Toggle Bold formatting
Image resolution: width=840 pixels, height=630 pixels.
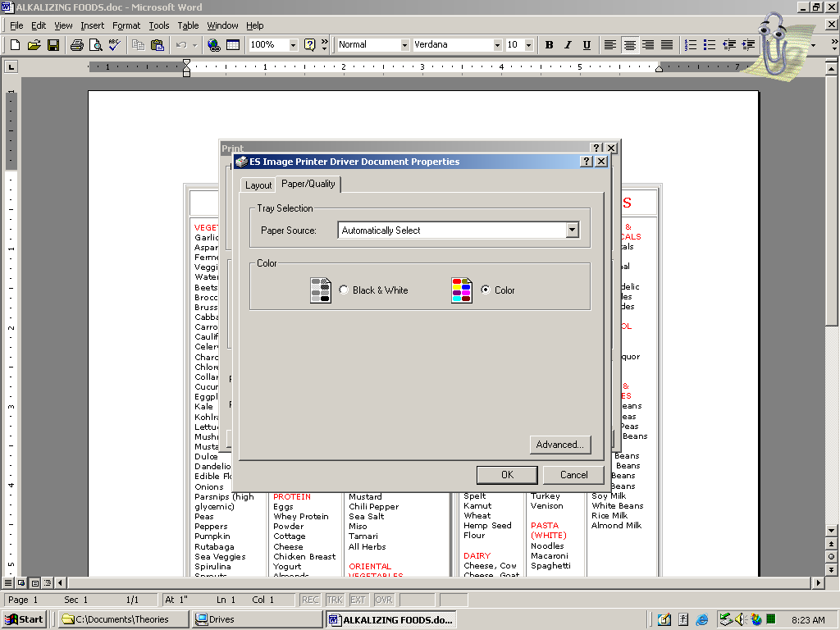(549, 45)
